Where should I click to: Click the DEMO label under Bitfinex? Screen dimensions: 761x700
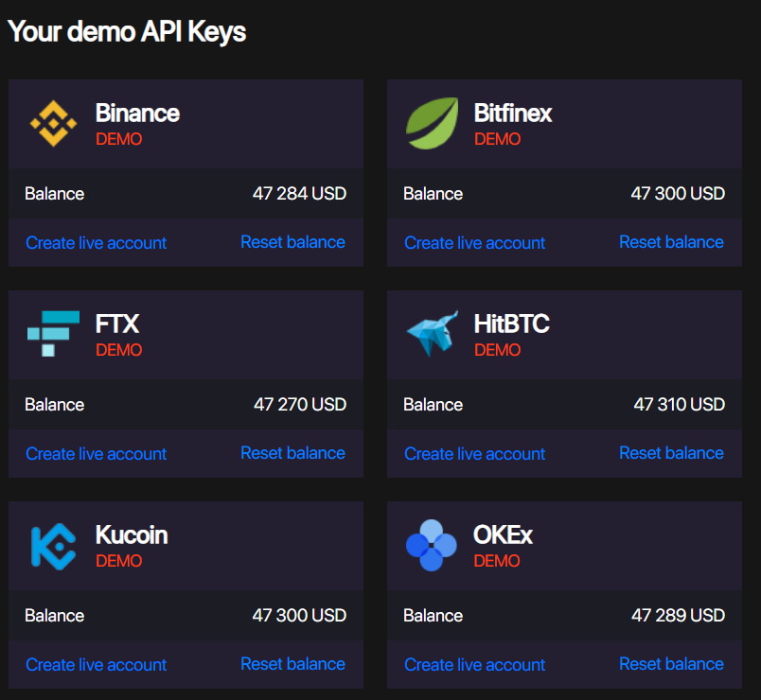click(x=498, y=139)
